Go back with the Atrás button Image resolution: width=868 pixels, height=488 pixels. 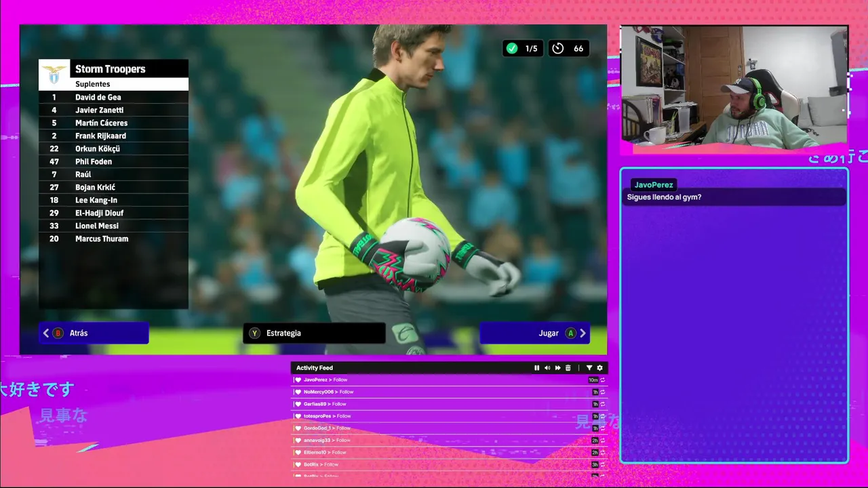(x=94, y=333)
